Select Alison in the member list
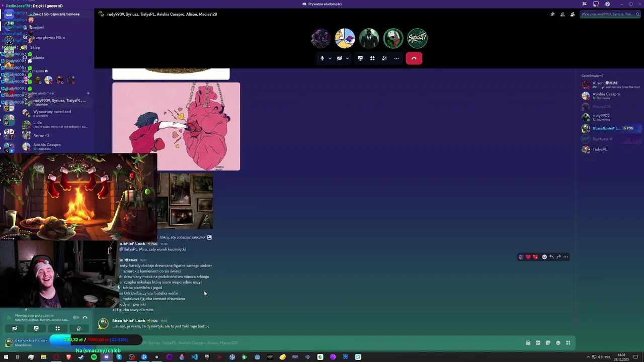This screenshot has height=362, width=644. 610,84
